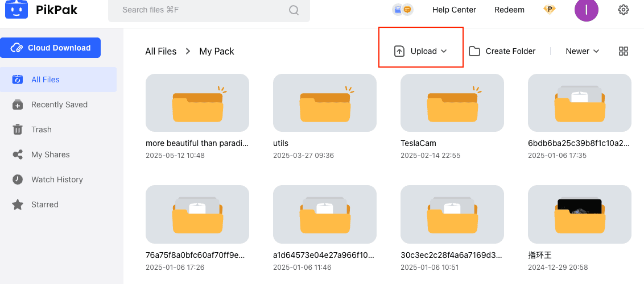The height and width of the screenshot is (284, 644).
Task: Open the 76a75f8a0bfc60af70ff9e folder thumbnail
Action: (x=197, y=214)
